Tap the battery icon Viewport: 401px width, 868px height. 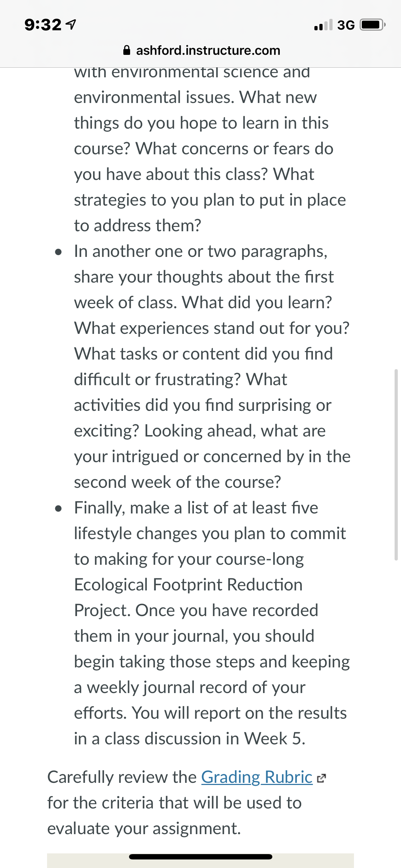(x=372, y=25)
